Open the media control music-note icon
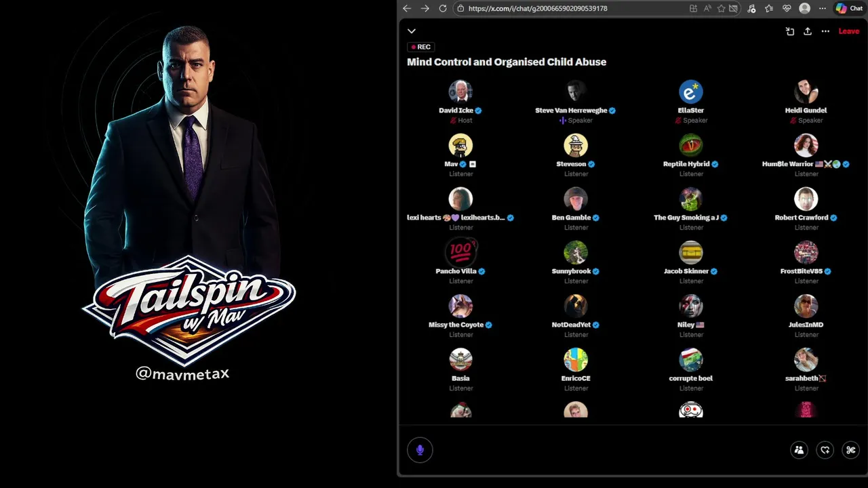868x488 pixels. pos(751,8)
